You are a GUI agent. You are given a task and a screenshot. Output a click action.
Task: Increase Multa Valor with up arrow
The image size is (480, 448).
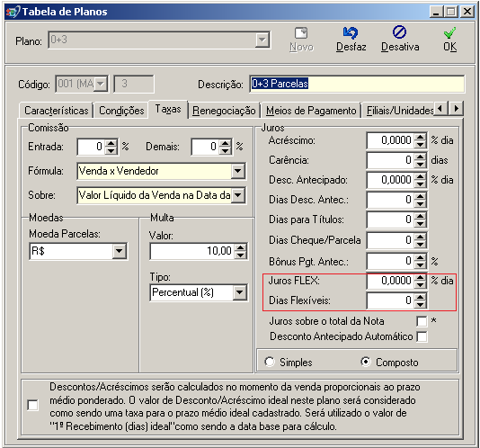(x=240, y=247)
